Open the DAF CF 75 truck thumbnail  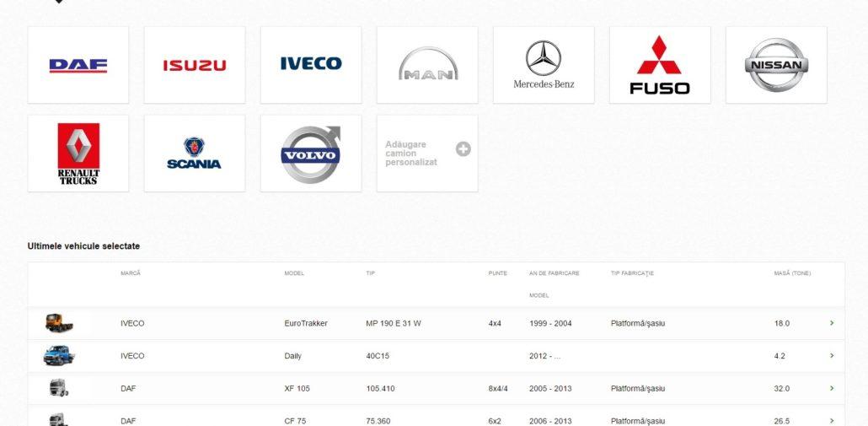coord(59,419)
